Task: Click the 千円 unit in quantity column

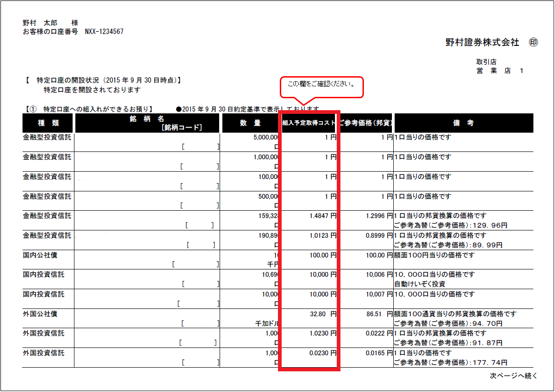Action: (x=272, y=265)
